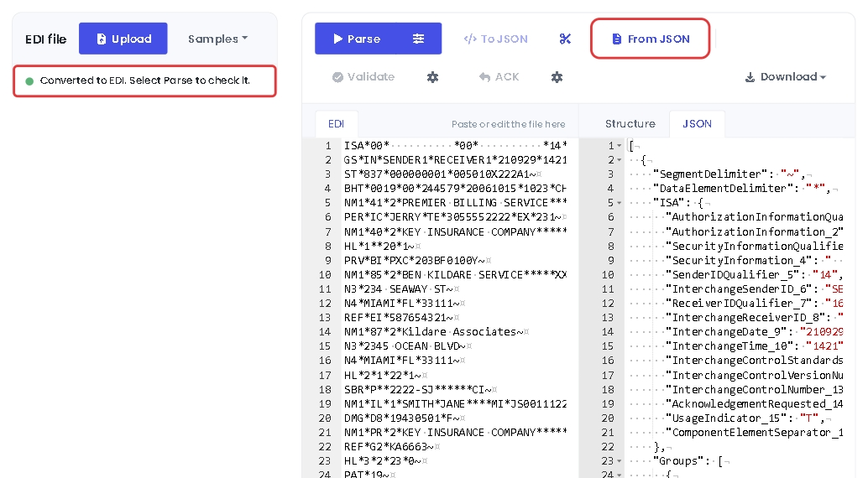This screenshot has height=478, width=868.
Task: Click the To JSON button
Action: (x=496, y=39)
